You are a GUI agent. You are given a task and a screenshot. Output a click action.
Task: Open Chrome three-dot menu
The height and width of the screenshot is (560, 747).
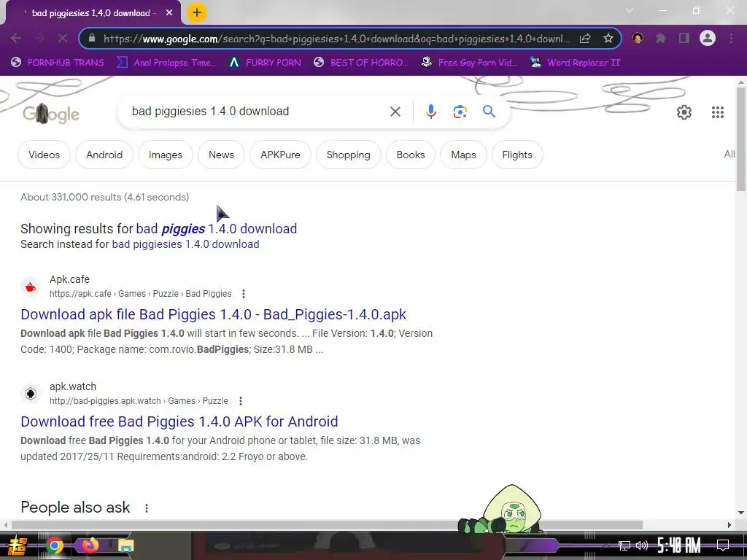(x=731, y=38)
